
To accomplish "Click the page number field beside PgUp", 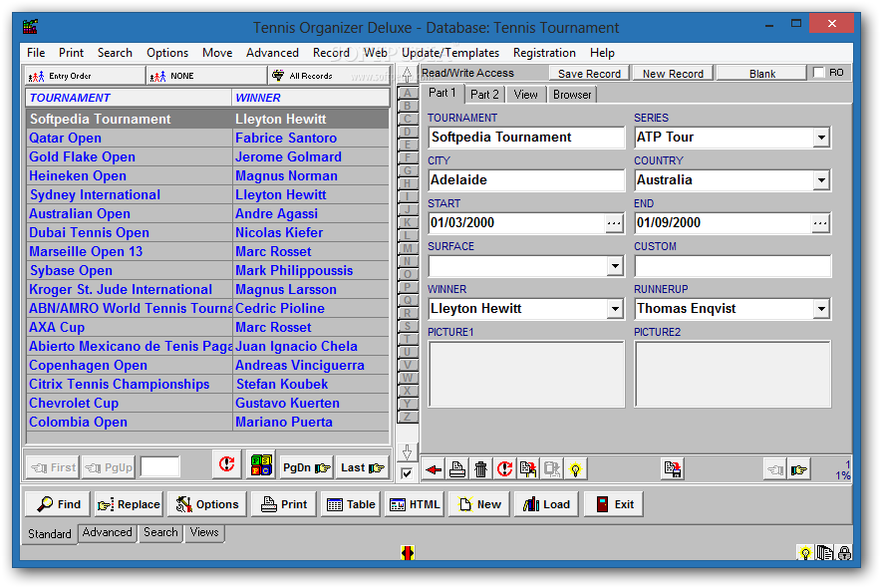I will point(160,466).
